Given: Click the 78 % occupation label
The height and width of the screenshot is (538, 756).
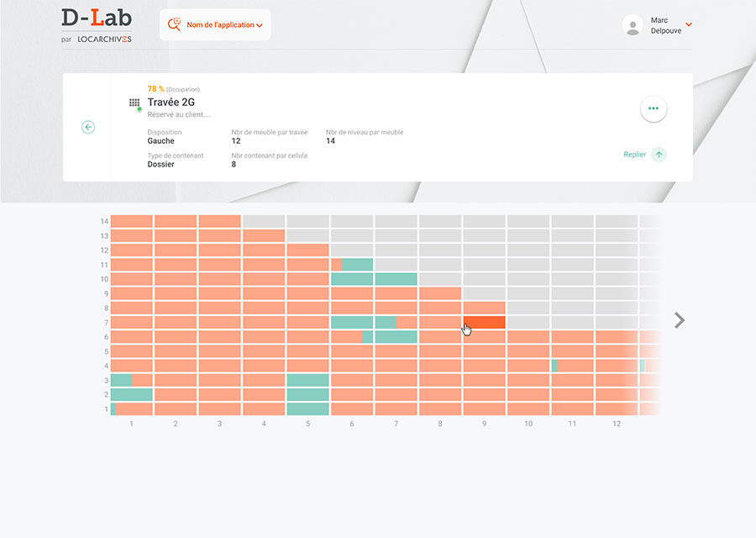Looking at the screenshot, I should (155, 89).
